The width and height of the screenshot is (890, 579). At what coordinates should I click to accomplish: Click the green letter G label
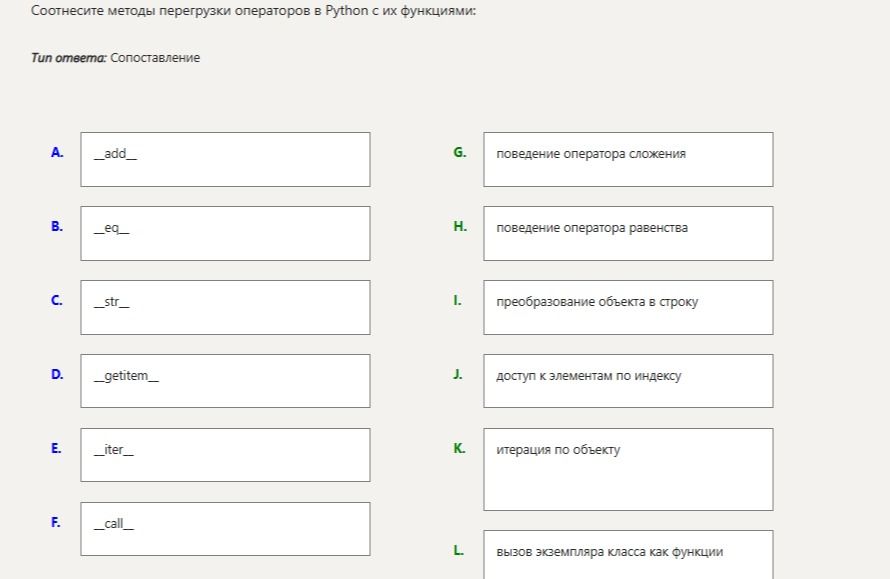click(460, 152)
